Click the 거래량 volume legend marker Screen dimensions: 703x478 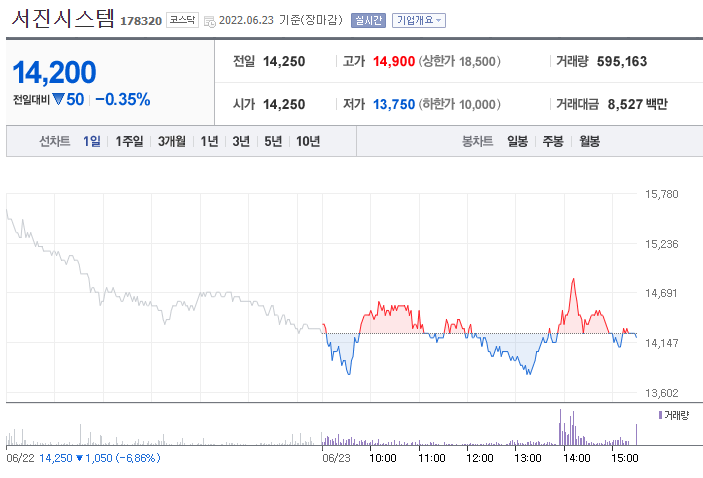[660, 415]
